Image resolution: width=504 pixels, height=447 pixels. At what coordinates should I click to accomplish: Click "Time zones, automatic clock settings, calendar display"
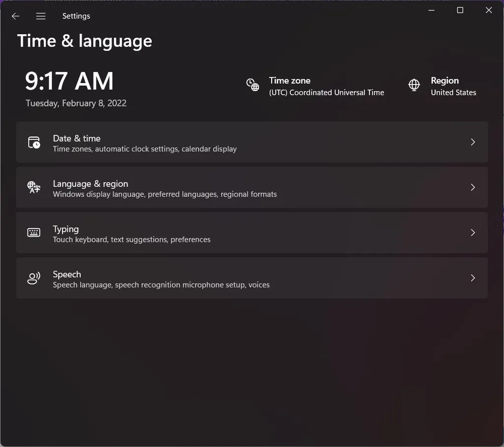tap(145, 149)
